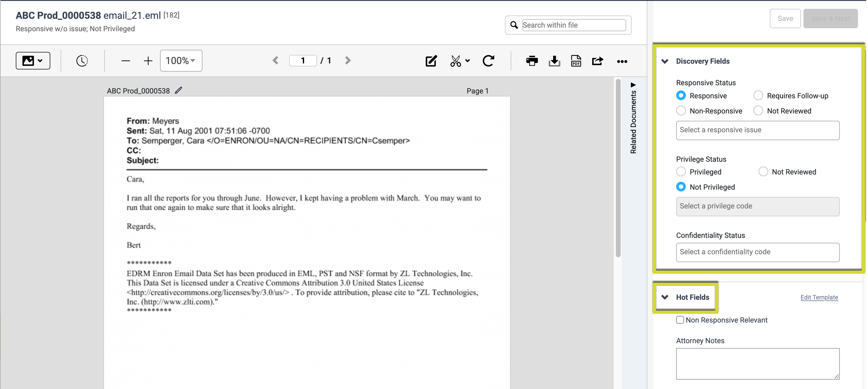Image resolution: width=868 pixels, height=389 pixels.
Task: Click the Save button
Action: [x=785, y=19]
